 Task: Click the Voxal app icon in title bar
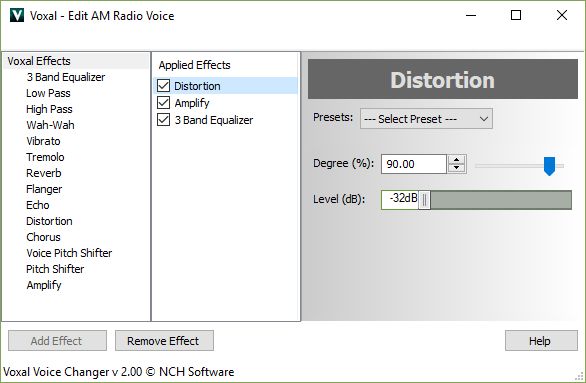(x=17, y=15)
